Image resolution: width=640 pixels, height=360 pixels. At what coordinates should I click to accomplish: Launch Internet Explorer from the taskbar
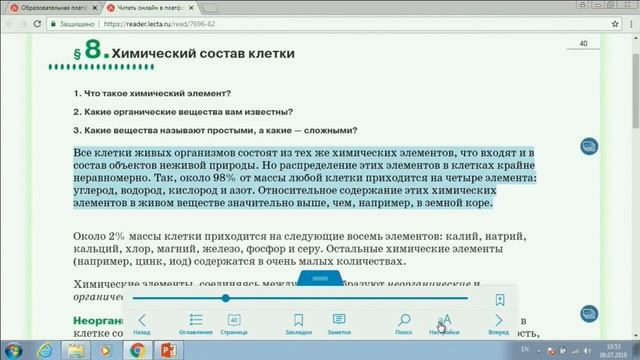point(45,351)
